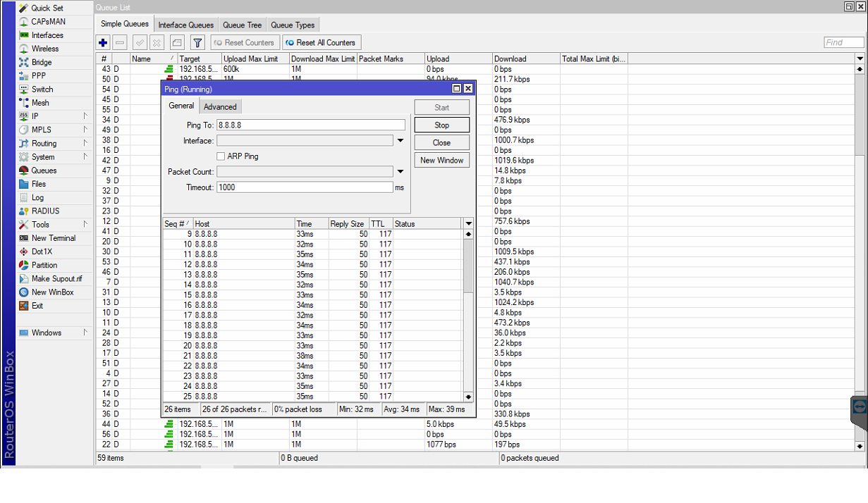Open the Interface dropdown arrow in Ping
868x503 pixels.
tap(400, 141)
